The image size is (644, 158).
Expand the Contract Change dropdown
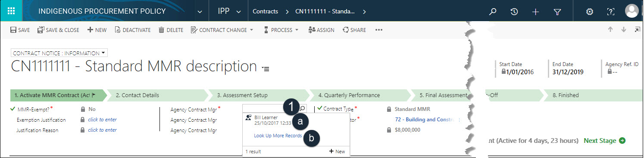(x=222, y=30)
